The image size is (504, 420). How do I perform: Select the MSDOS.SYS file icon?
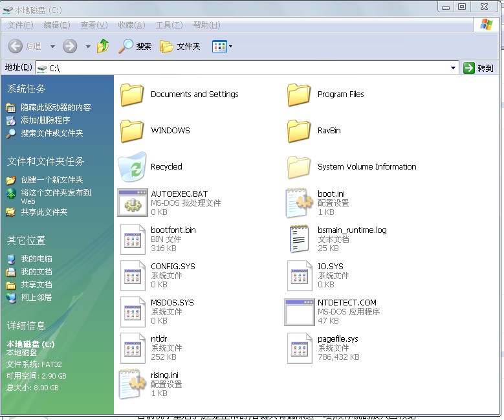(133, 312)
